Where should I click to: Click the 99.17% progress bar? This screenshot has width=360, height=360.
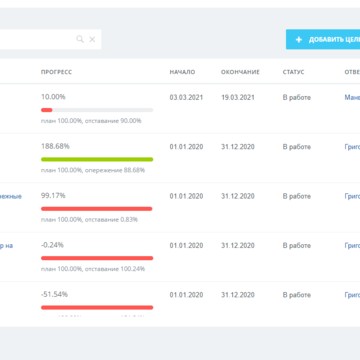pyautogui.click(x=97, y=209)
